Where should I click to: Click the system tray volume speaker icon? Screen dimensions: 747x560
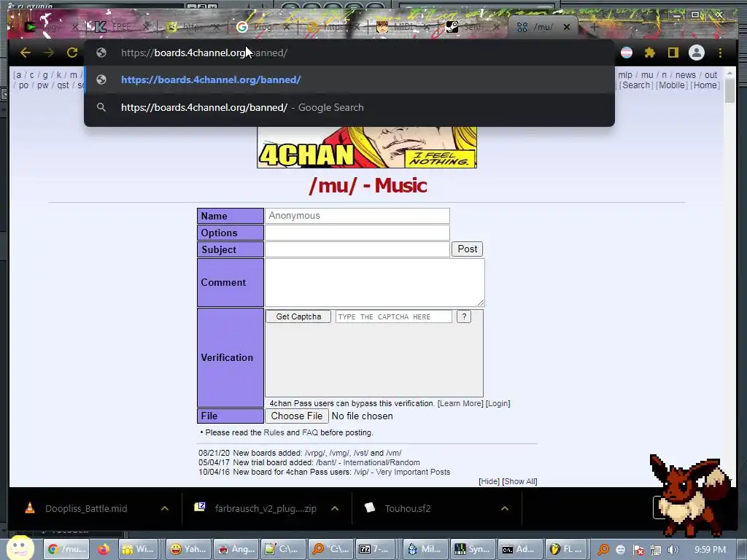pos(673,550)
